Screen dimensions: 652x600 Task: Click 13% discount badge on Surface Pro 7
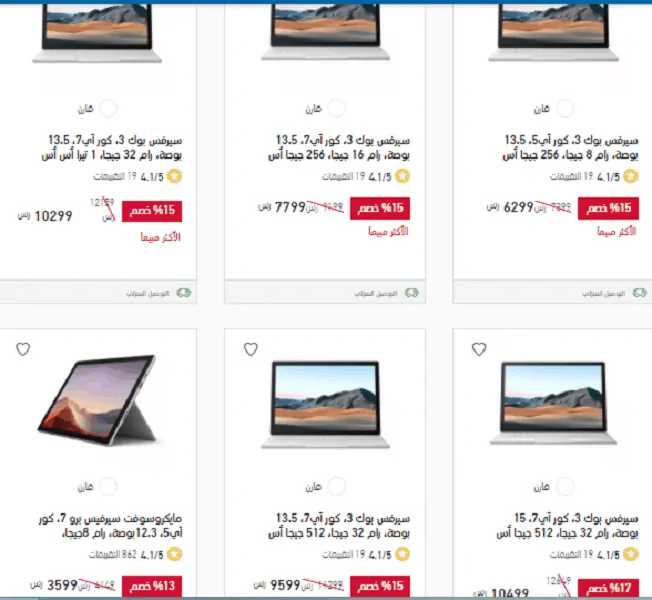click(x=152, y=586)
